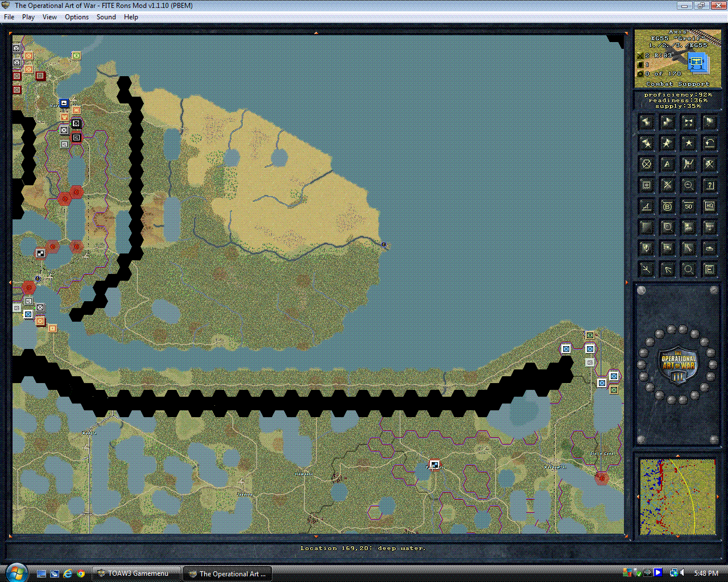Click the zoom out magnifier with minus

point(689,185)
